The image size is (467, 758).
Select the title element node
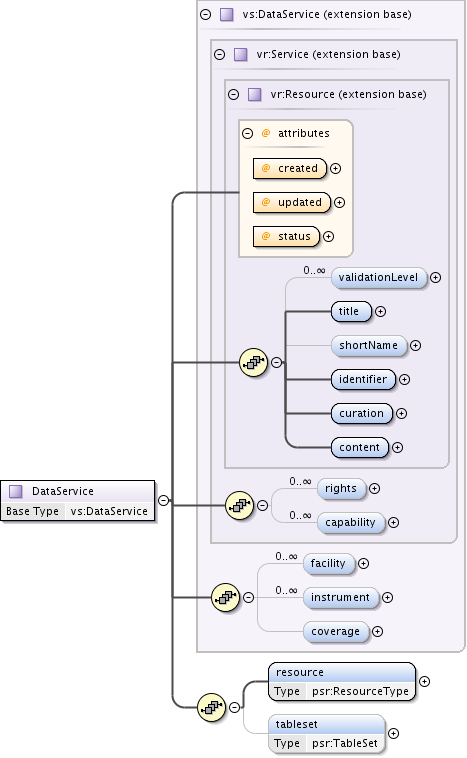coord(351,311)
